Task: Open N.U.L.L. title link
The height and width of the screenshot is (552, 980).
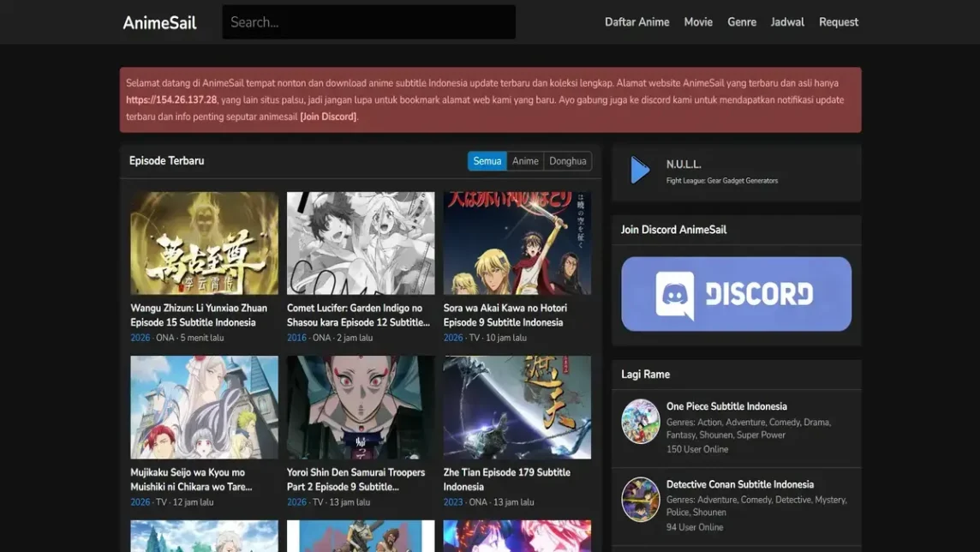Action: click(x=684, y=165)
